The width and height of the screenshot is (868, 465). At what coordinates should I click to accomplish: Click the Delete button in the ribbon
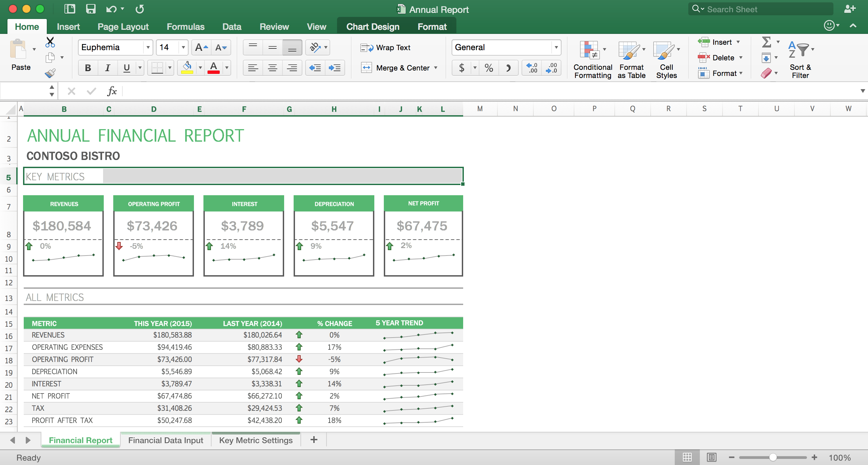click(x=717, y=57)
